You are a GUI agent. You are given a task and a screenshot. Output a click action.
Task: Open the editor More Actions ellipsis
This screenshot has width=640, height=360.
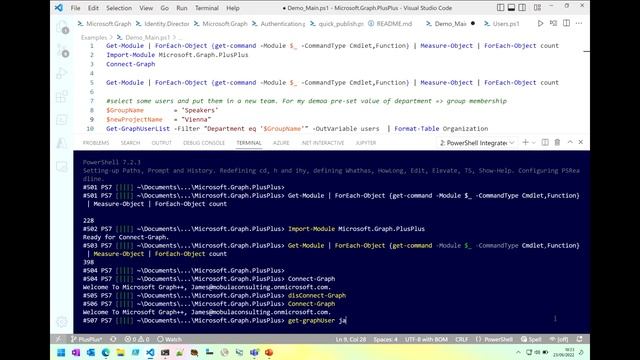point(579,24)
